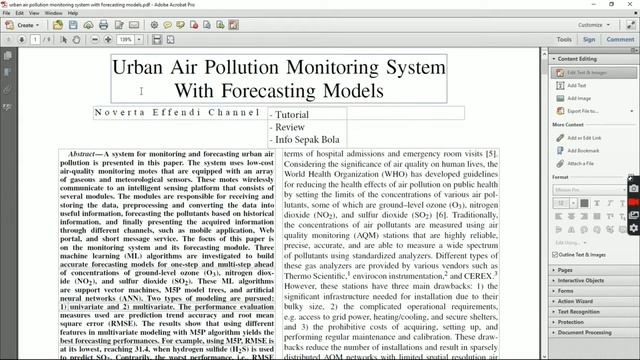Click Add Bookmark

578,151
